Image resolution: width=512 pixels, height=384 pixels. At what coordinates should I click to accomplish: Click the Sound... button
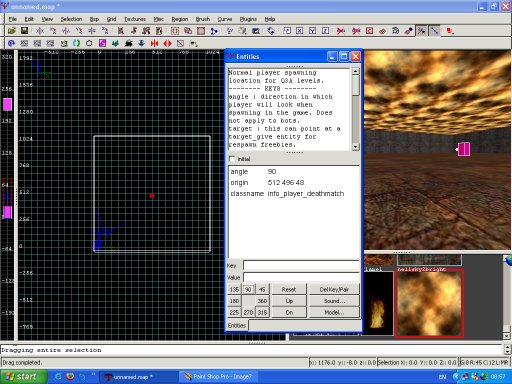coord(334,301)
